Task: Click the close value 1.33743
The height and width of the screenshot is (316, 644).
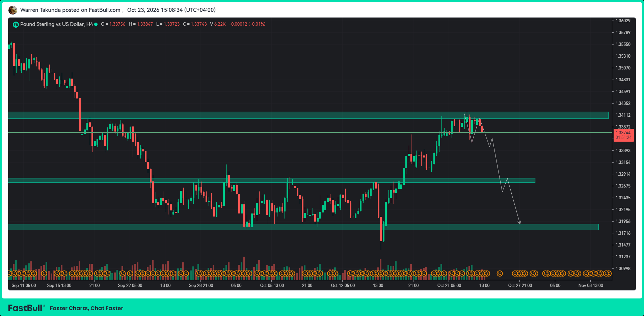Action: (x=198, y=24)
